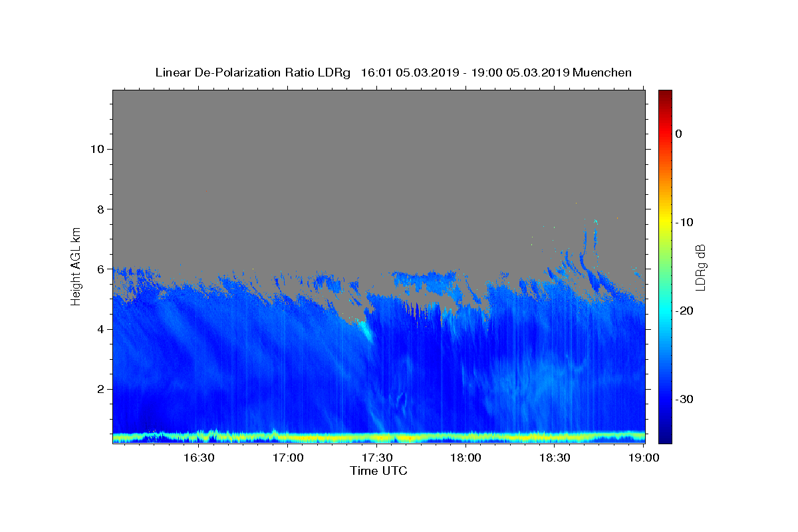Click the 18:30 time tick label
The width and height of the screenshot is (798, 532).
pyautogui.click(x=555, y=458)
